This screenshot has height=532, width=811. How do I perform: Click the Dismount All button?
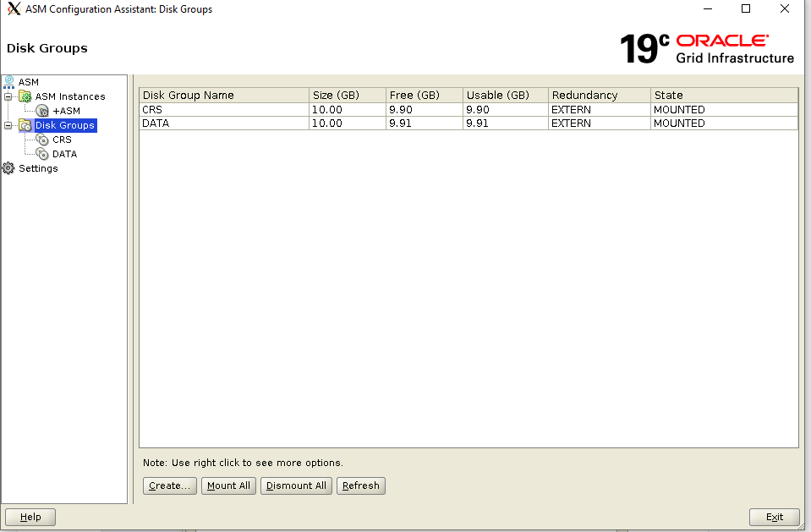pos(296,485)
